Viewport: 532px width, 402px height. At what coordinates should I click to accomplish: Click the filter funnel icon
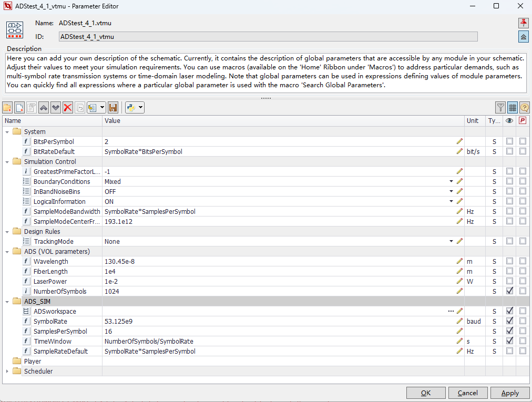click(500, 108)
